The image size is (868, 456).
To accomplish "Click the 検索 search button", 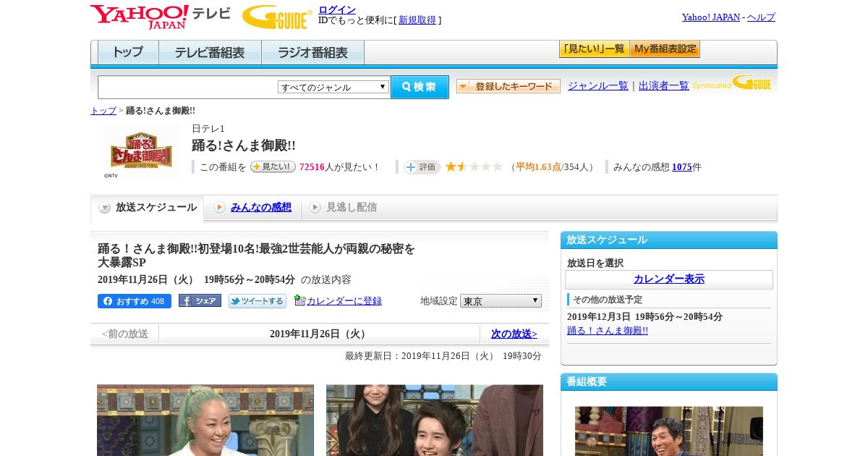I will [420, 87].
